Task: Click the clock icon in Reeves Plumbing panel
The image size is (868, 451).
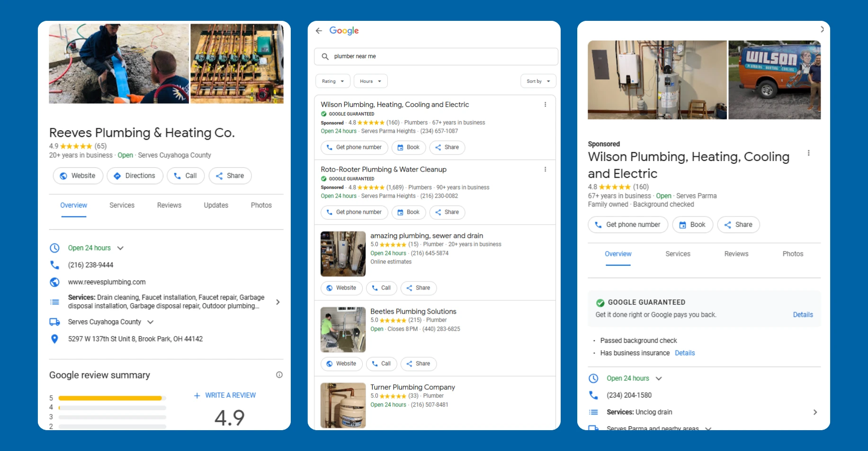Action: [55, 248]
